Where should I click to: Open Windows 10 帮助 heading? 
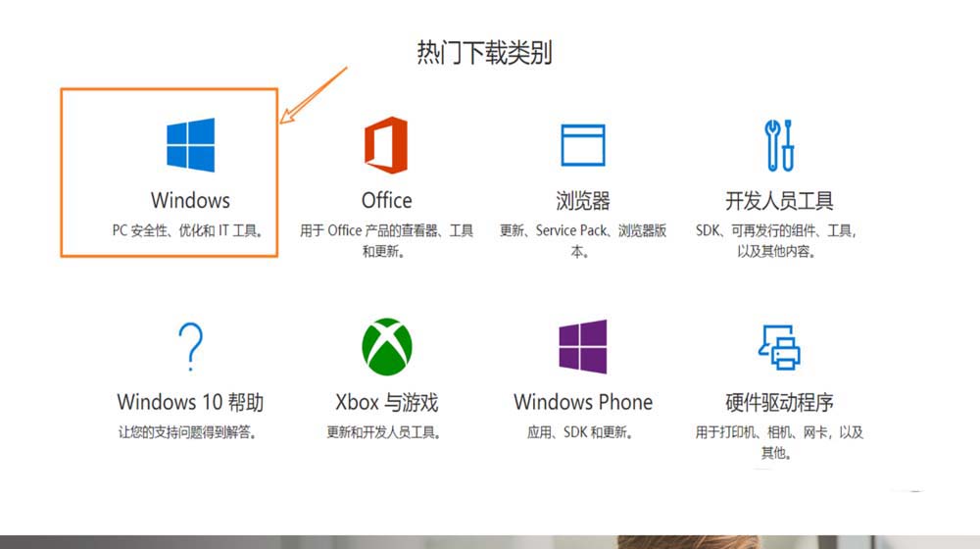(x=191, y=402)
